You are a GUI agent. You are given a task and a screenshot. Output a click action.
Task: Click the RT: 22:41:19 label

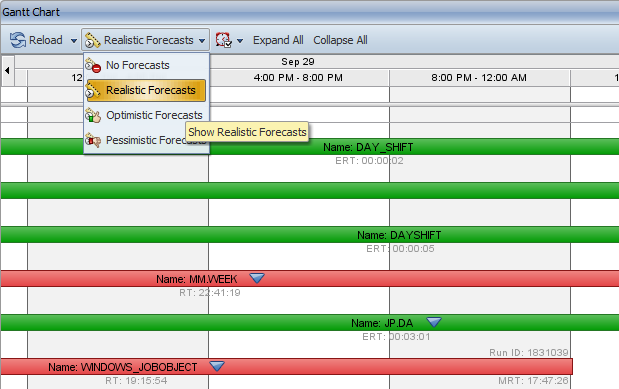click(x=210, y=293)
